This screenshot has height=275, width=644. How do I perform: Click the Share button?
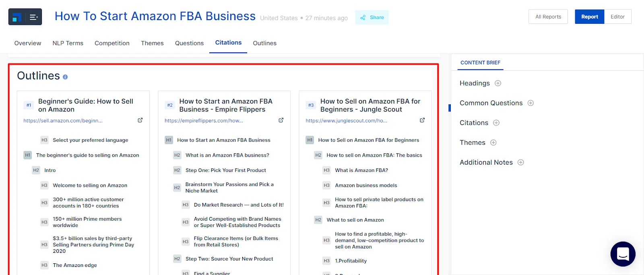point(372,17)
